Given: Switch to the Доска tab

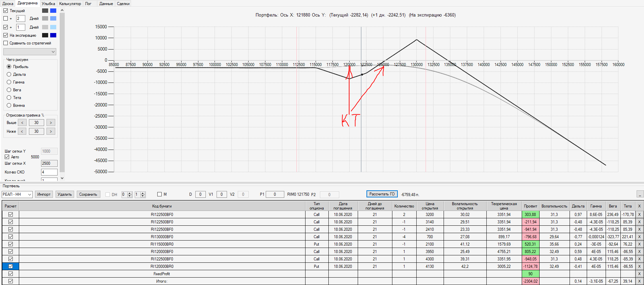Looking at the screenshot, I should click(8, 4).
